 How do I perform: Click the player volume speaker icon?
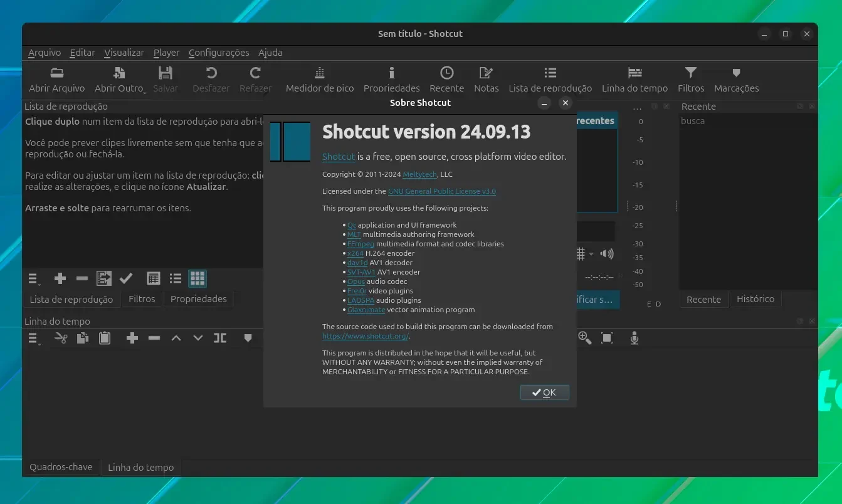tap(607, 254)
